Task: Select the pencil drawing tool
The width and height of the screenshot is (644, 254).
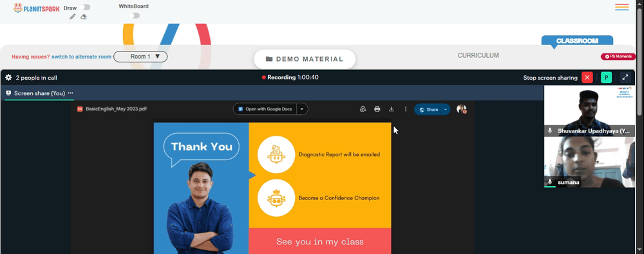Action: click(x=73, y=17)
